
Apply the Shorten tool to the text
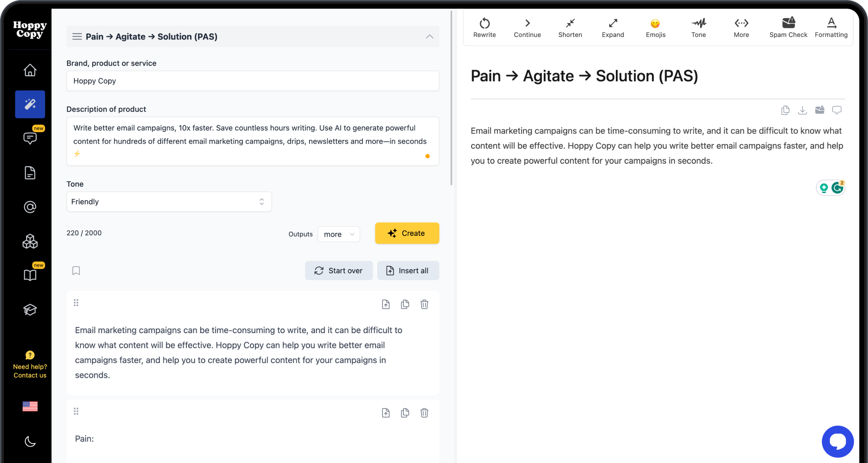[570, 27]
